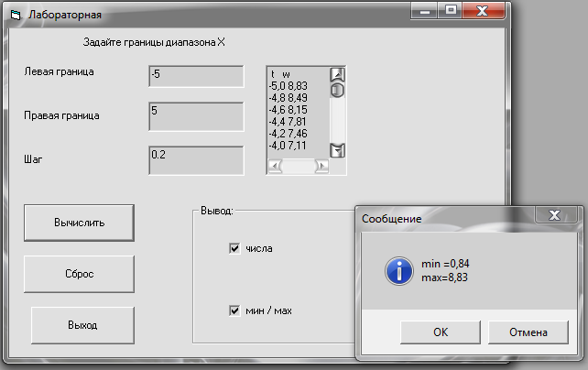Screen dimensions: 588x370
Task: Select list row -5,0 8,83
Action: coord(288,86)
